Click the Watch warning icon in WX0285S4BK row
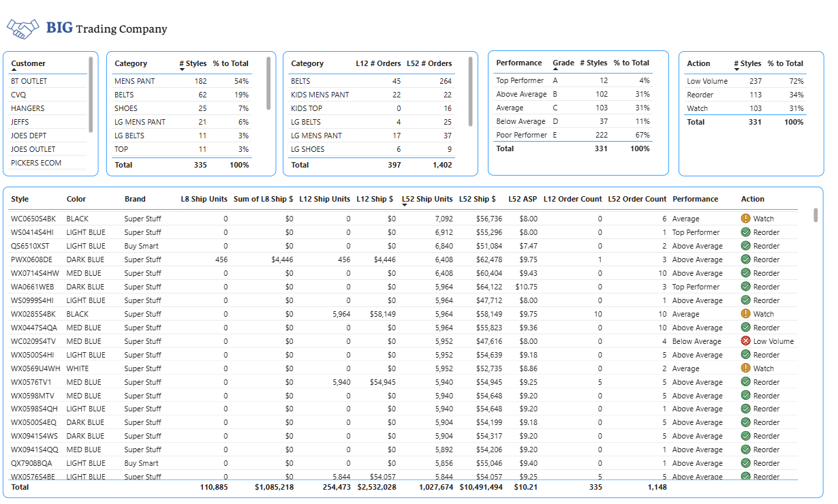 745,314
